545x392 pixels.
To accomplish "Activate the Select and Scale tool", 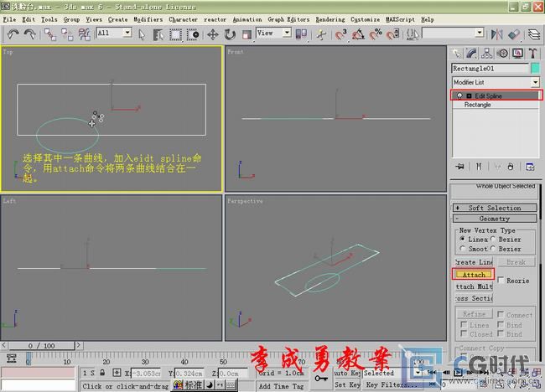I will (x=247, y=34).
